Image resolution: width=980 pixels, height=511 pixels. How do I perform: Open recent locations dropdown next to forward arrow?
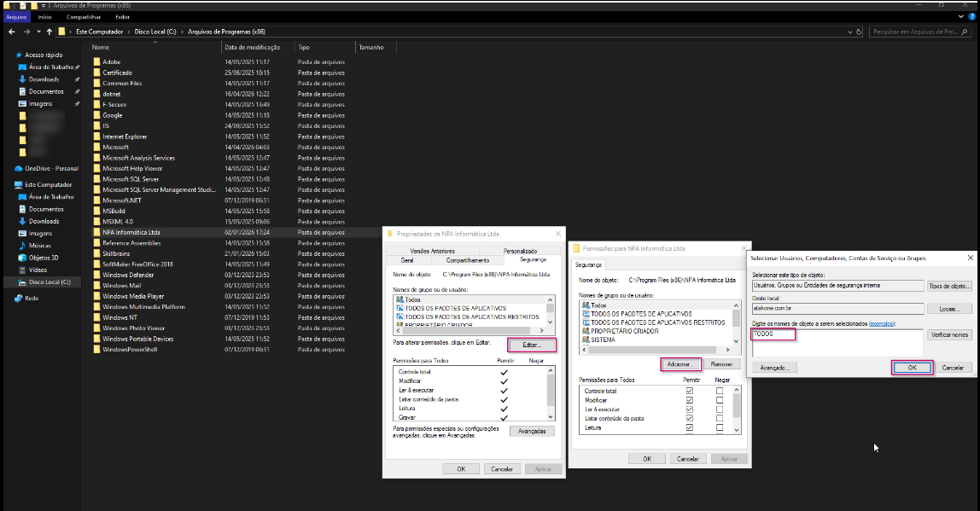point(38,32)
